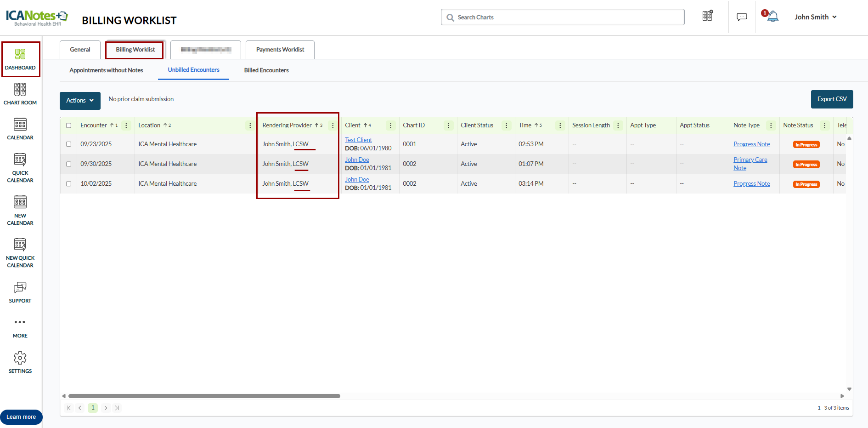The width and height of the screenshot is (868, 428).
Task: Switch to the Billed Encounters sub-tab
Action: [x=266, y=70]
